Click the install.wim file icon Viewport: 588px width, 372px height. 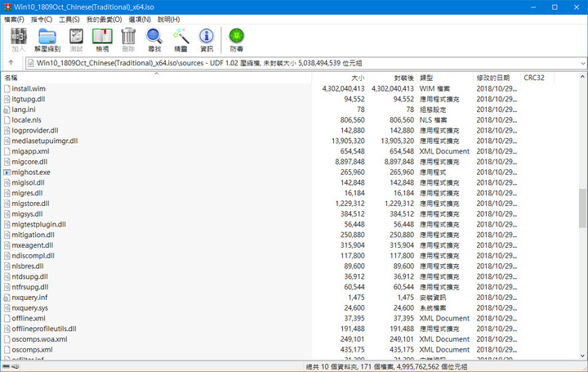pos(7,88)
